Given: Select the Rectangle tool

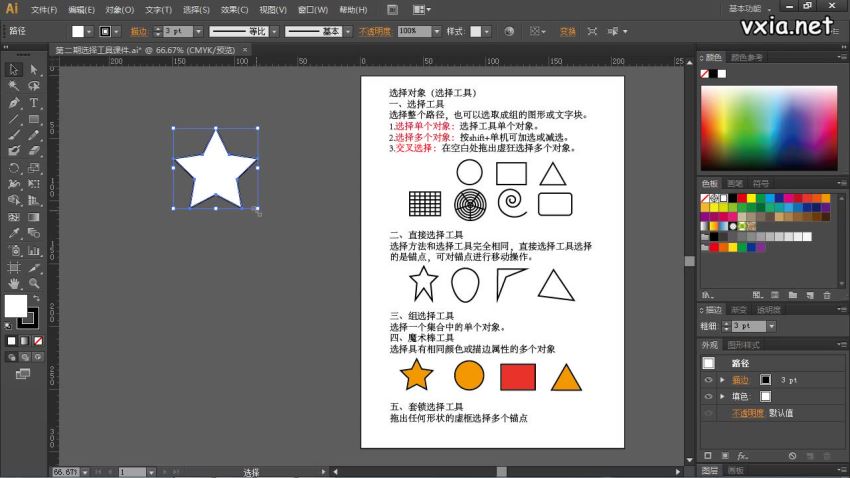Looking at the screenshot, I should (34, 119).
